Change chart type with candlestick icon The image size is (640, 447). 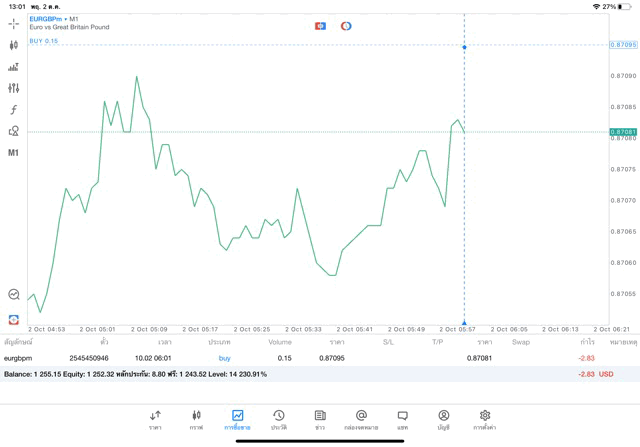(x=13, y=45)
